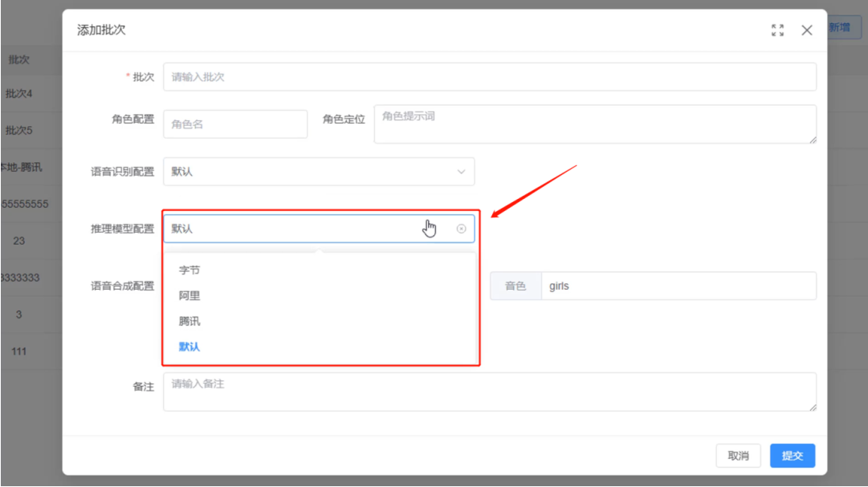The height and width of the screenshot is (487, 868).
Task: Click the 音色 field containing girls
Action: (x=679, y=286)
